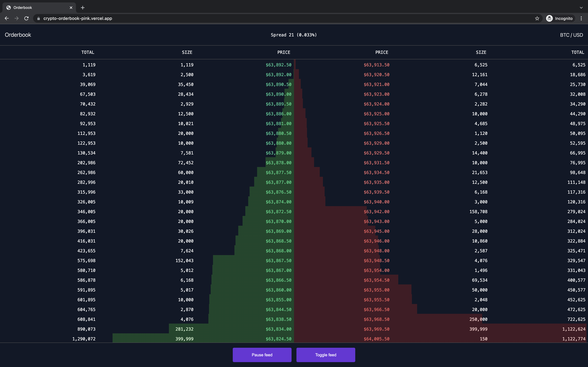This screenshot has height=367, width=588.
Task: Click the Orderbook title heading
Action: coord(18,35)
